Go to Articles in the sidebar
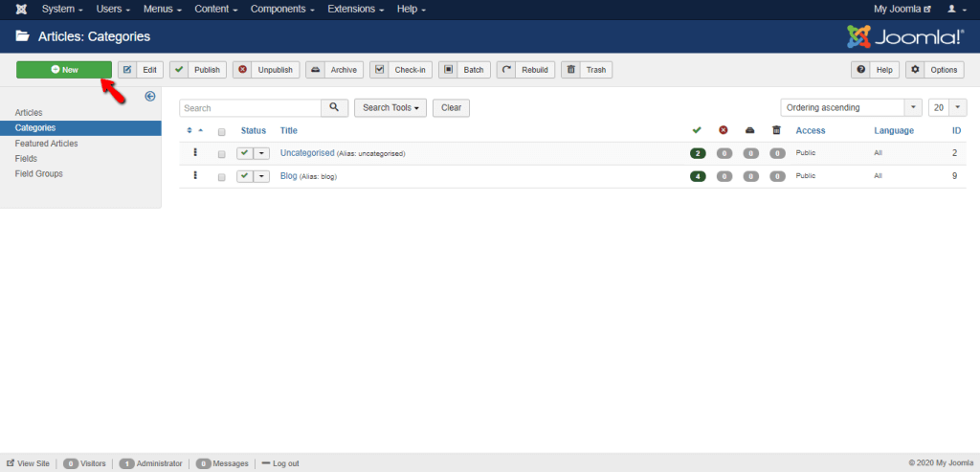Viewport: 980px width, 472px height. (x=29, y=113)
